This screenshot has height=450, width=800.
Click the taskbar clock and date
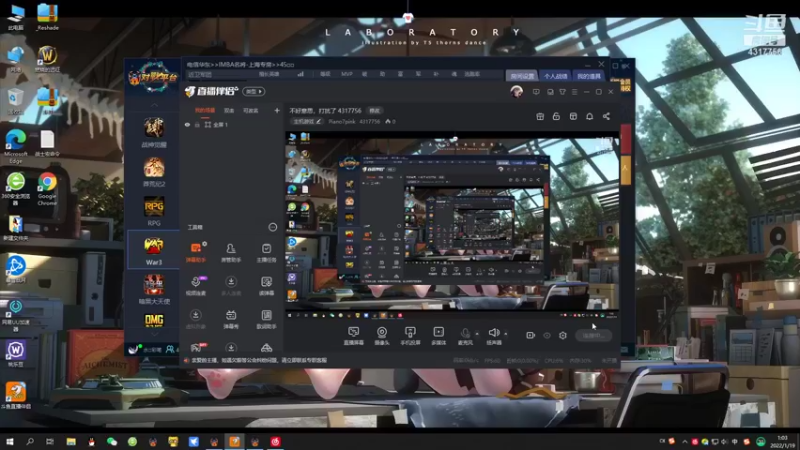click(782, 441)
